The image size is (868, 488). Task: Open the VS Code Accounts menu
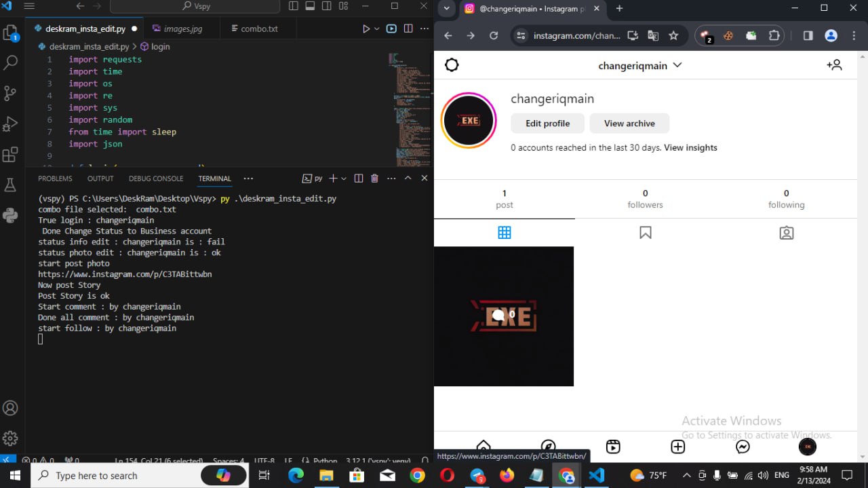pos(10,408)
